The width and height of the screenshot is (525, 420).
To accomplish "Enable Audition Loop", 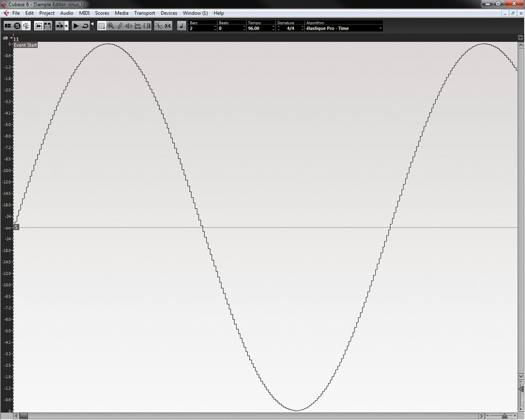I will click(x=85, y=26).
